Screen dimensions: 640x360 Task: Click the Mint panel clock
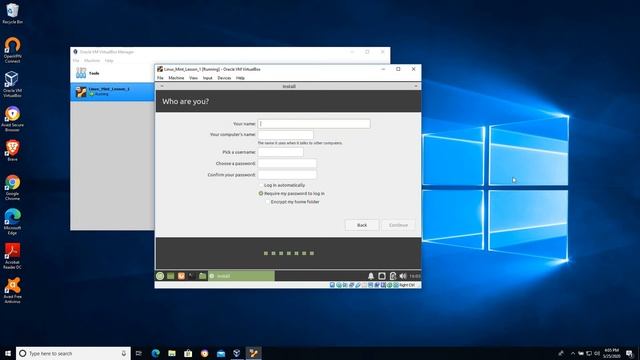tap(415, 276)
